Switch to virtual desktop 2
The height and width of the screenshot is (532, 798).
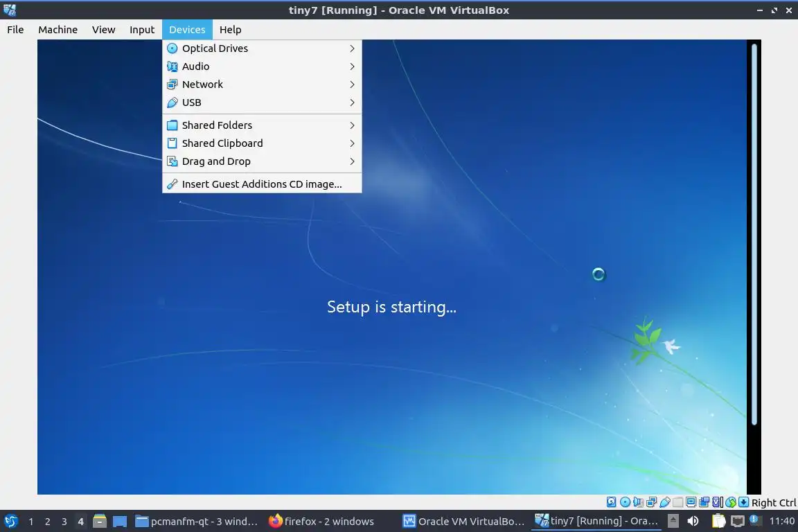47,522
